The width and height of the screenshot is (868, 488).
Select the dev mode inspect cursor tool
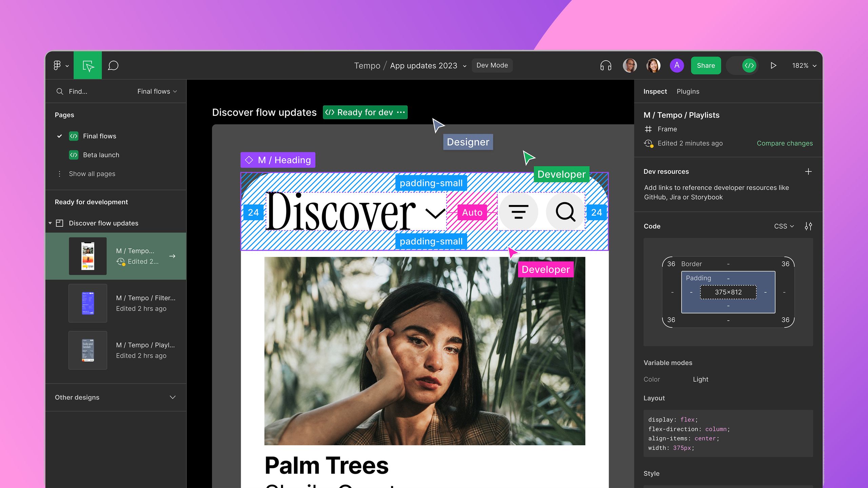87,65
